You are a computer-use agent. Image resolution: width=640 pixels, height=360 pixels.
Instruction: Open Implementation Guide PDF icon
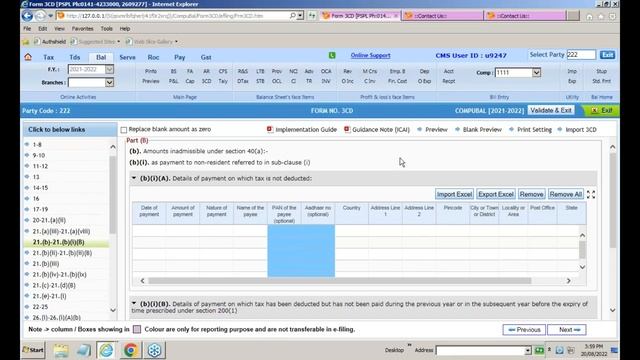pos(269,129)
